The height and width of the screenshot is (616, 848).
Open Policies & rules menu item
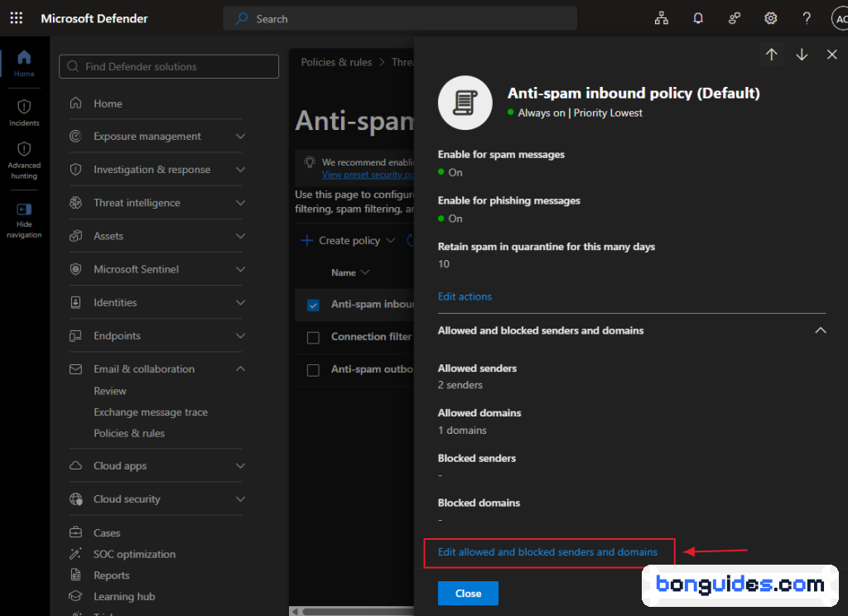point(129,433)
